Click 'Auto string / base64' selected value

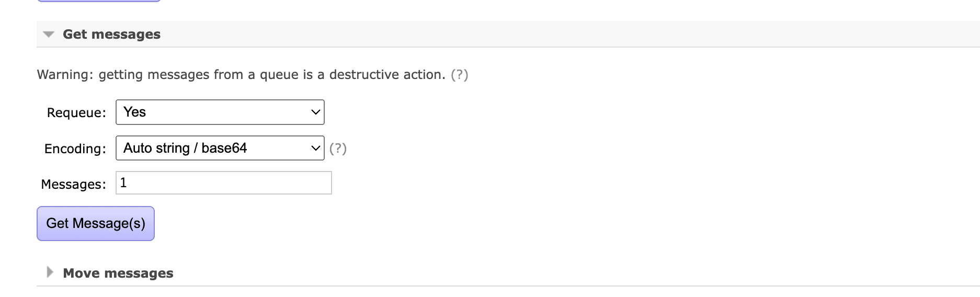[x=185, y=148]
